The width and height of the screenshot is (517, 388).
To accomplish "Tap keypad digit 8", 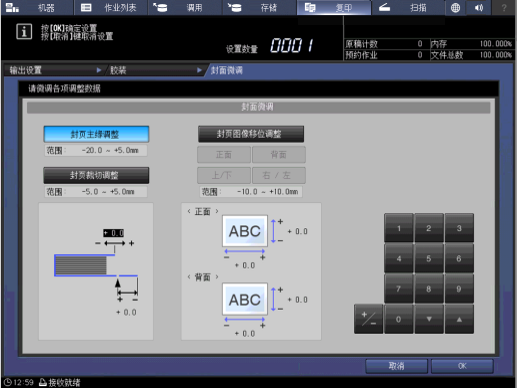I will click(x=429, y=289).
